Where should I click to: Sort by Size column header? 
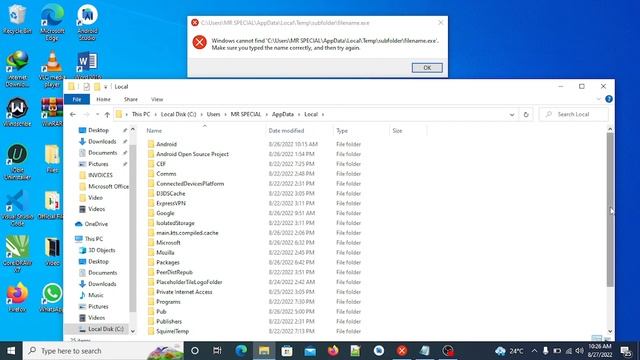click(x=408, y=131)
